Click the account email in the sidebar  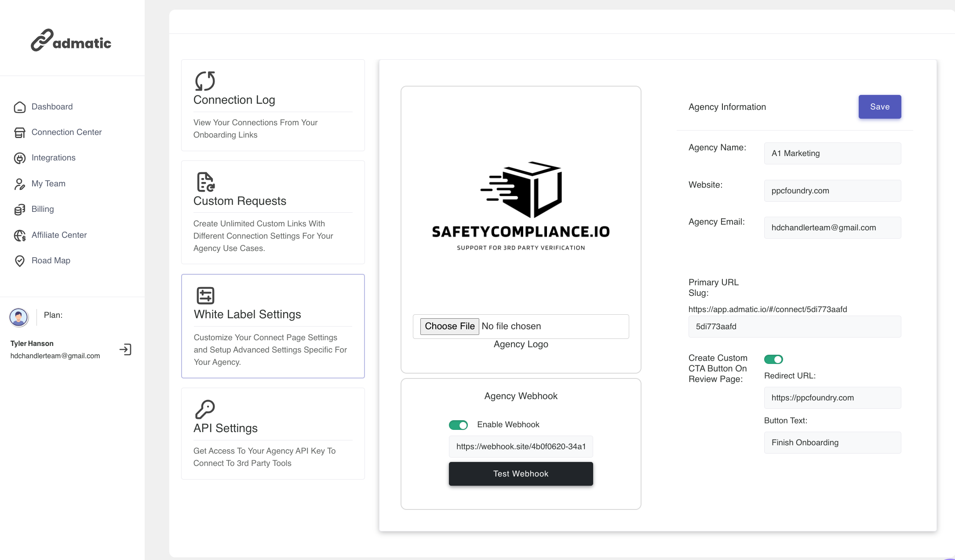tap(55, 356)
